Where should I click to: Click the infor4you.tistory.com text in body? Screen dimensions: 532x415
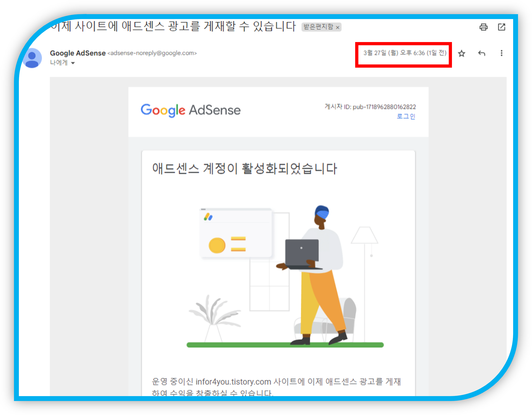pos(233,382)
